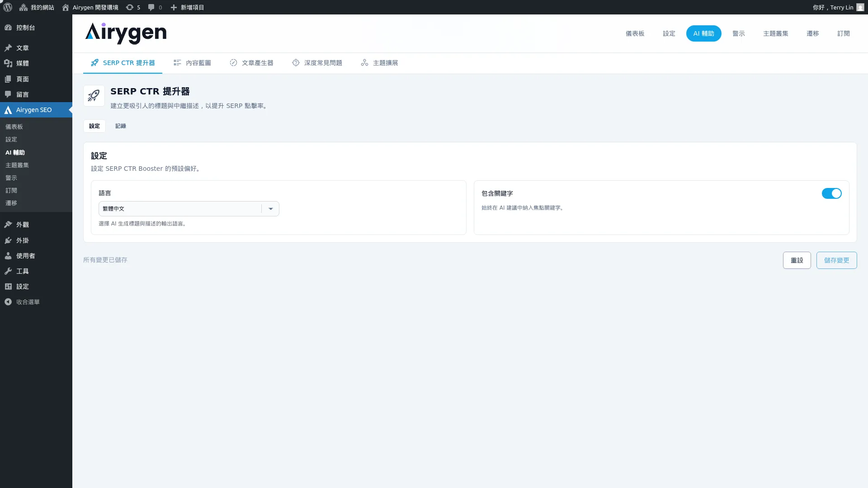Open 工具 wrench icon in sidebar
The image size is (868, 488).
coord(8,271)
